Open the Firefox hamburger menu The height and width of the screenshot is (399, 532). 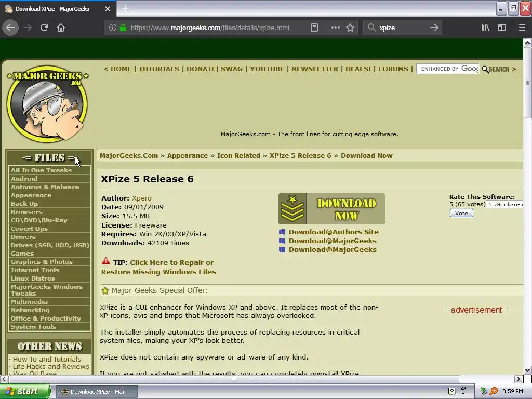point(522,28)
